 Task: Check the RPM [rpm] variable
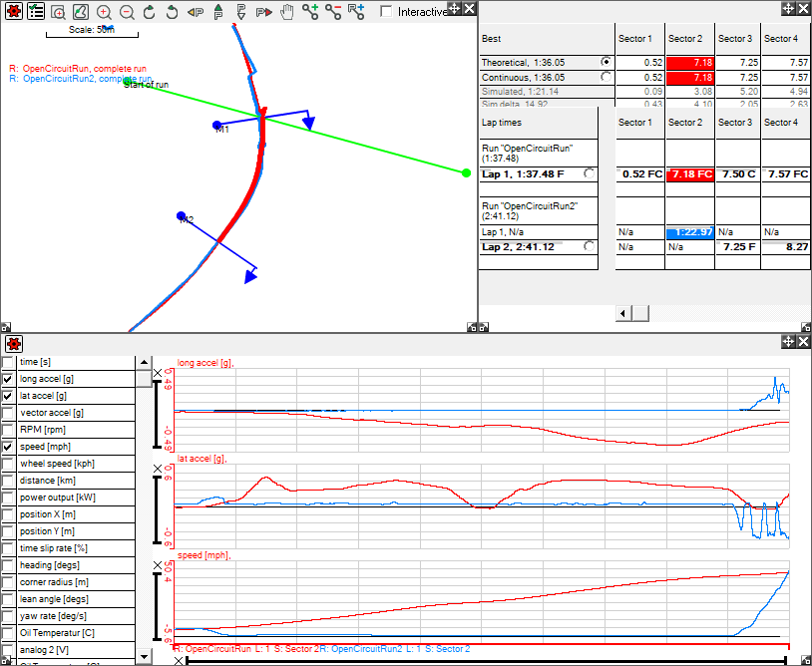[9, 431]
